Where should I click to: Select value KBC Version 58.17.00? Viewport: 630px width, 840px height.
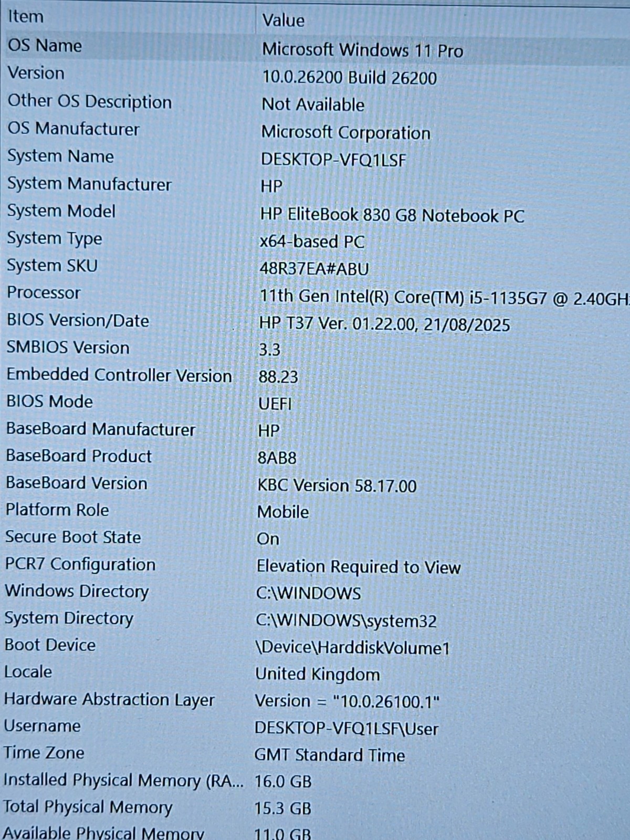click(x=337, y=486)
